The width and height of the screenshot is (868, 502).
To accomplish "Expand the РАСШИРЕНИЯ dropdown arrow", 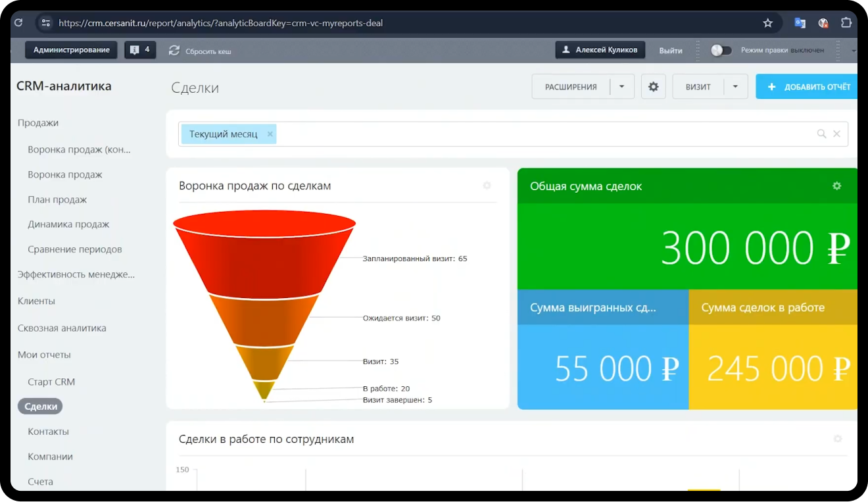I will [x=621, y=87].
